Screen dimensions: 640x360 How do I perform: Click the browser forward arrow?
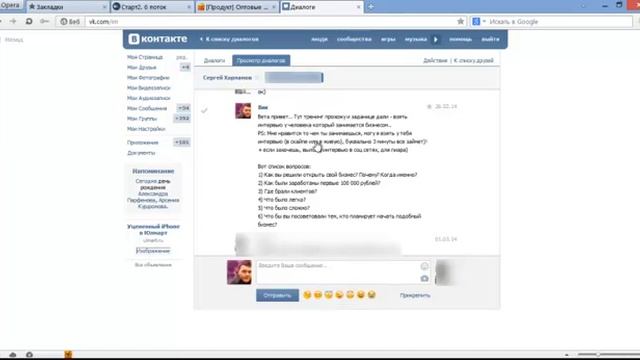[13, 21]
